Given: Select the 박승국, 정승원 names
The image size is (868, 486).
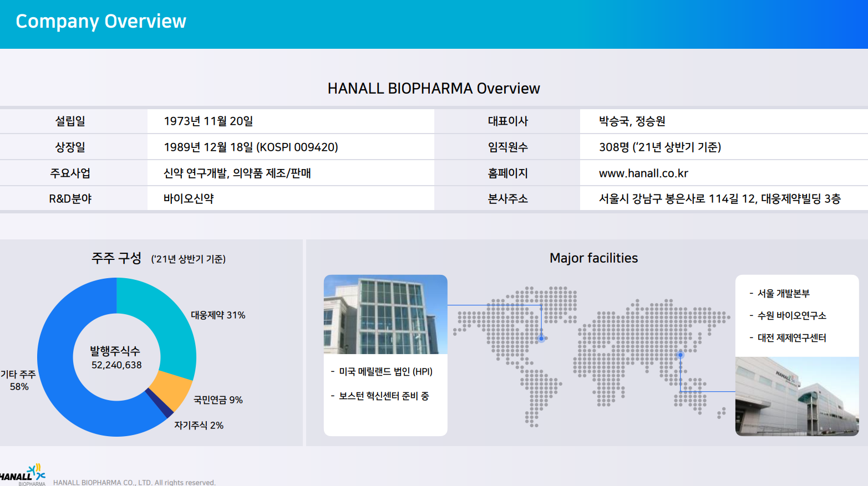Looking at the screenshot, I should (x=632, y=121).
